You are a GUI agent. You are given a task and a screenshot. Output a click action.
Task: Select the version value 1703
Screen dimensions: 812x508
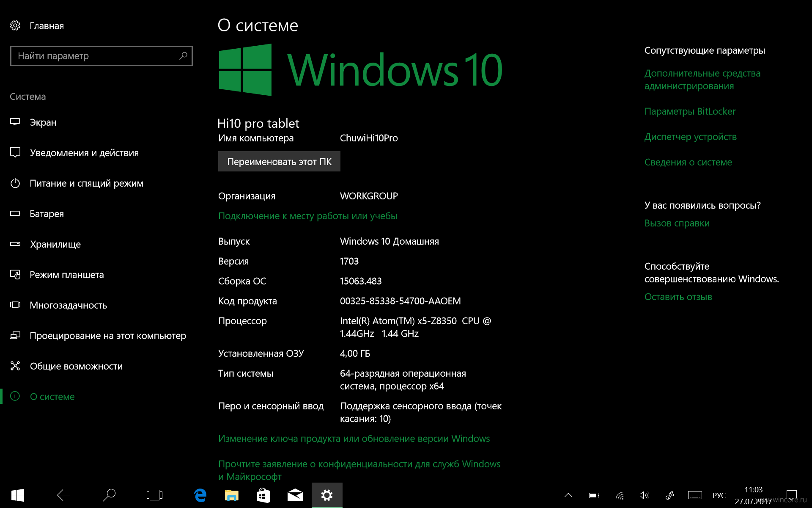point(349,261)
